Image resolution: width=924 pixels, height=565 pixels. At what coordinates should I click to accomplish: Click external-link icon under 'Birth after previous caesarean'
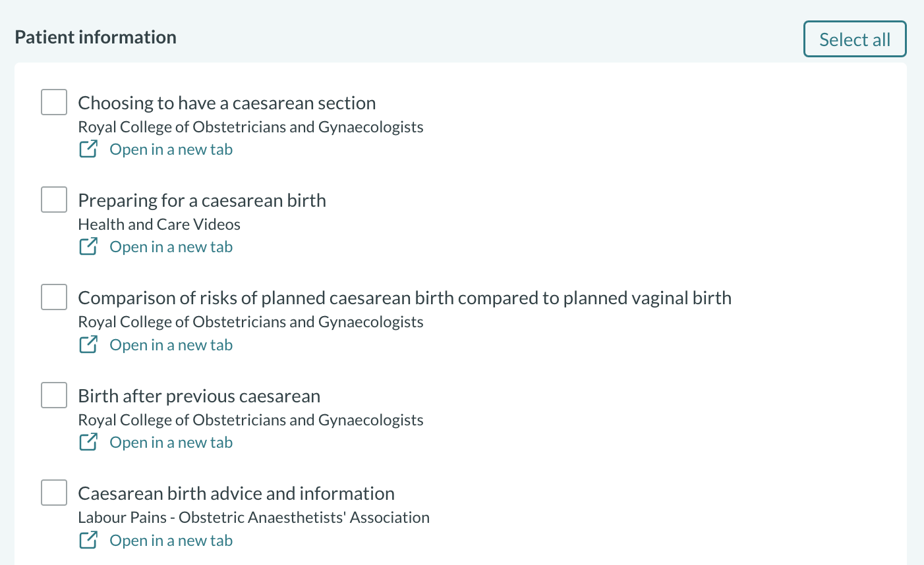[88, 443]
